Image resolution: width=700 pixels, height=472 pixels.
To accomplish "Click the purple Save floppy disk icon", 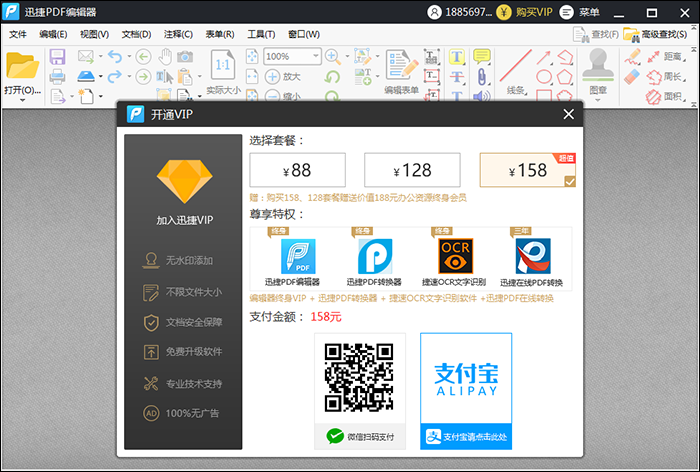I will [57, 57].
